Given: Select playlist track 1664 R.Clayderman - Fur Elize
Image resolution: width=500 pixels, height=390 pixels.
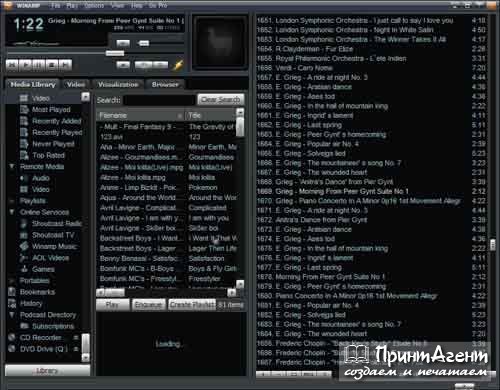Looking at the screenshot, I should (371, 49).
